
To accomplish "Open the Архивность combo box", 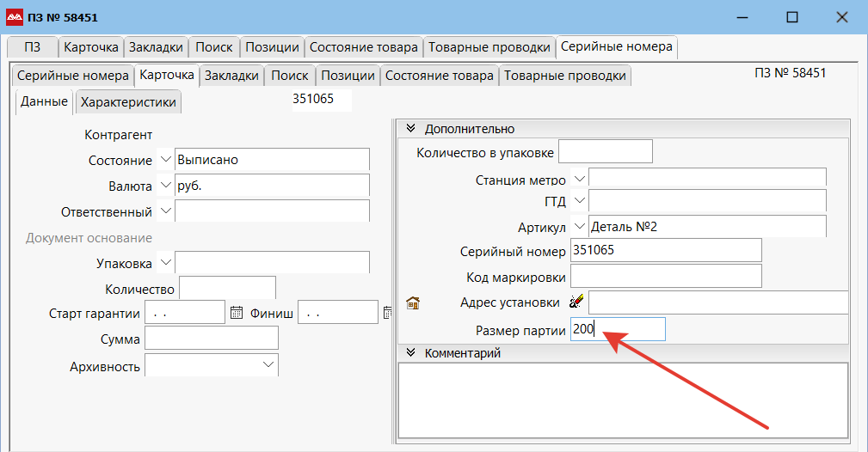I will click(x=266, y=366).
